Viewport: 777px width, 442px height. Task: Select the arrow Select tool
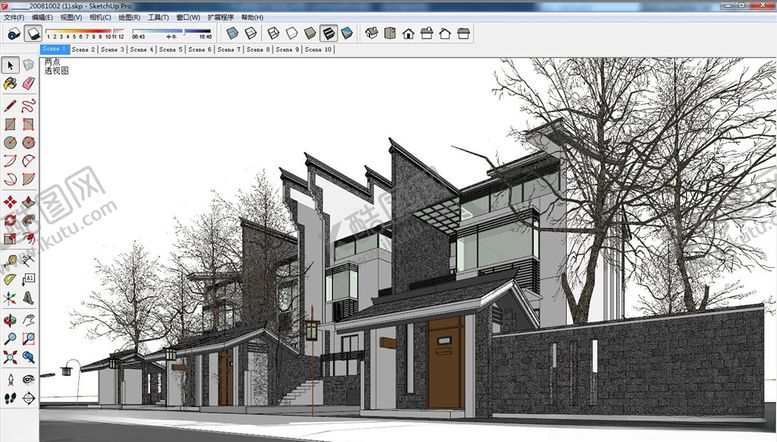tap(10, 65)
